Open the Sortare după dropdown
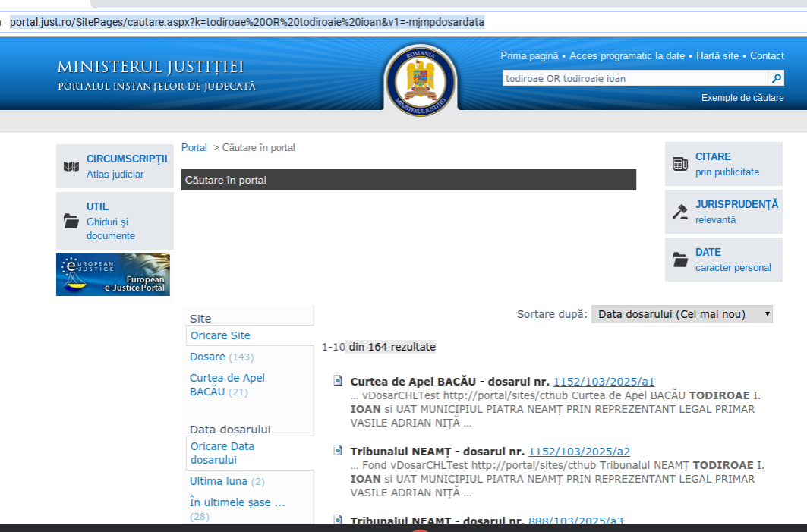 [682, 314]
